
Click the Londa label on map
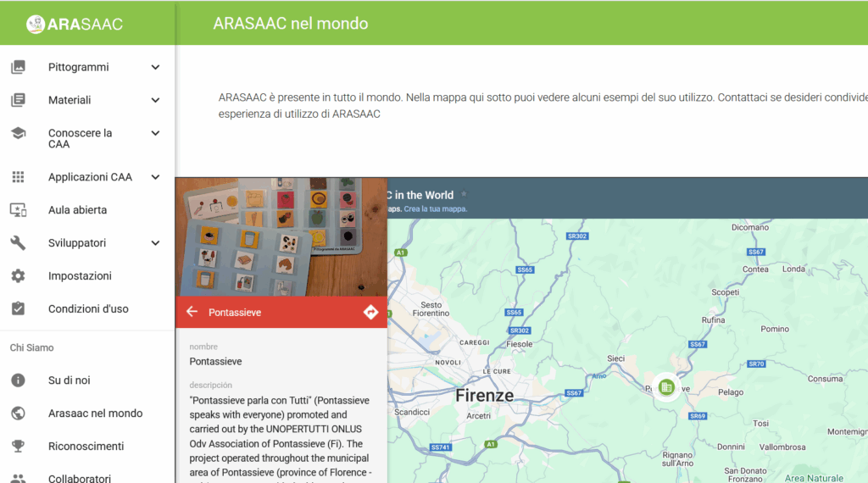(793, 269)
